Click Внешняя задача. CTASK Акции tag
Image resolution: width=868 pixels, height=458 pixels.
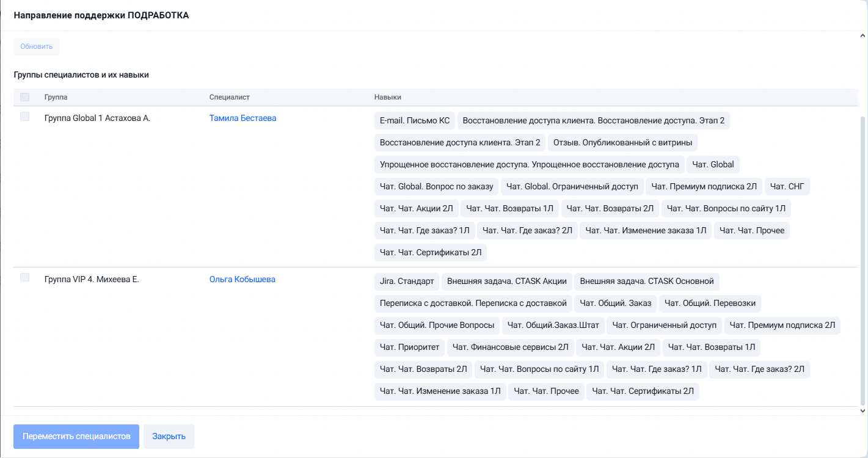coord(507,282)
